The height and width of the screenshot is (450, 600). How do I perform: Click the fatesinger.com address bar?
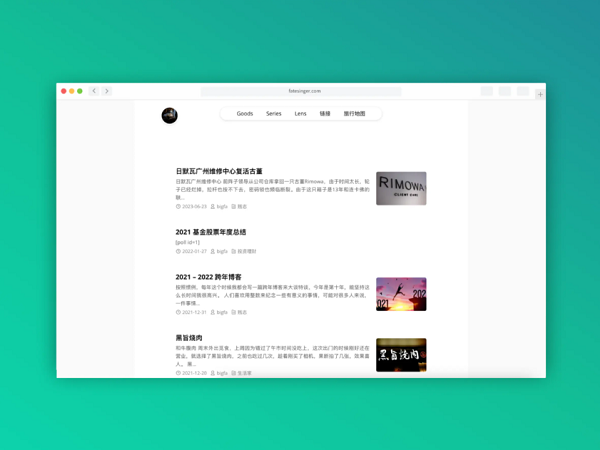301,91
